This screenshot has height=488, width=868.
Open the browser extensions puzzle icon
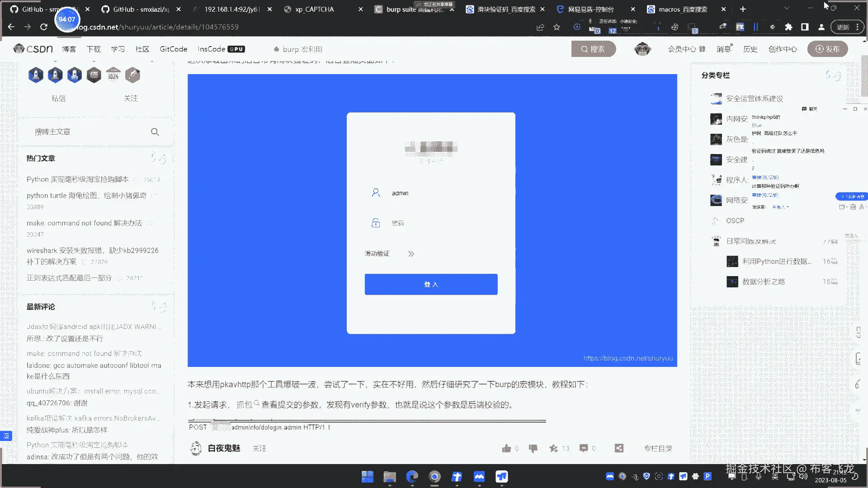(x=788, y=27)
